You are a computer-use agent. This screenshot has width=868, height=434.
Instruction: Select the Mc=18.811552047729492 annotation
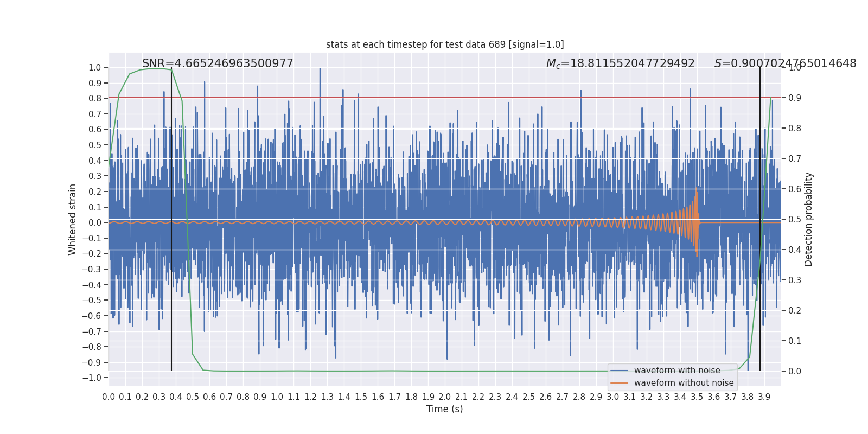pyautogui.click(x=620, y=63)
